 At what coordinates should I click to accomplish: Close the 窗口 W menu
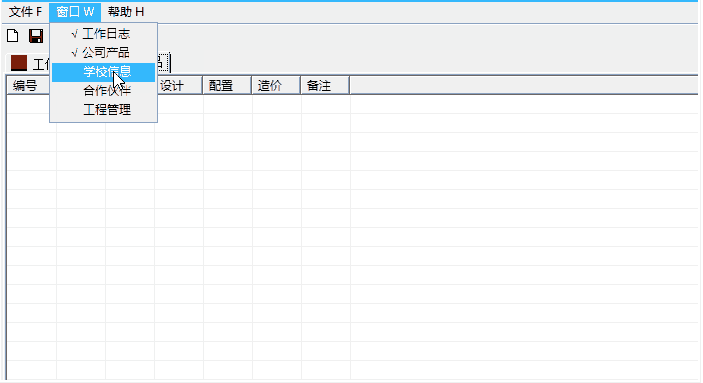75,12
